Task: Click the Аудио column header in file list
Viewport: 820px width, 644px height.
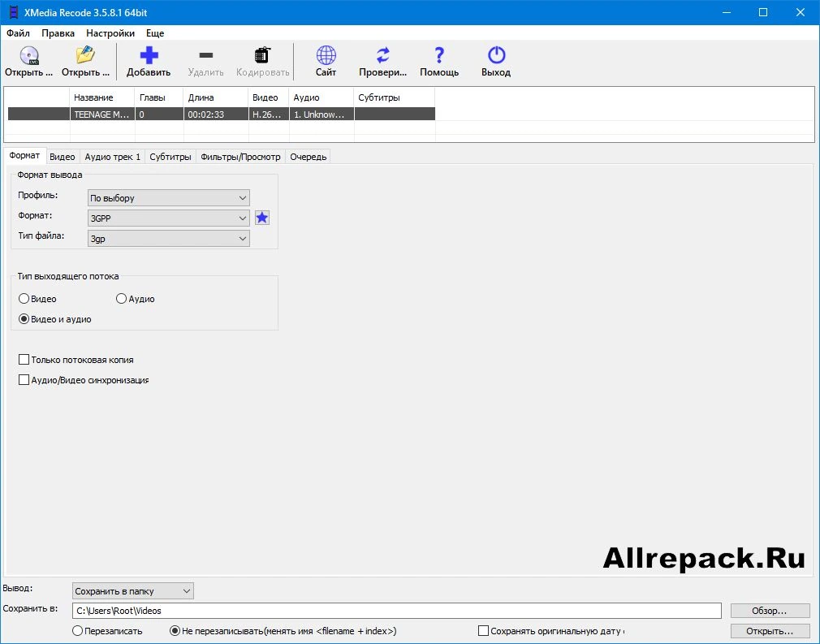Action: 322,97
